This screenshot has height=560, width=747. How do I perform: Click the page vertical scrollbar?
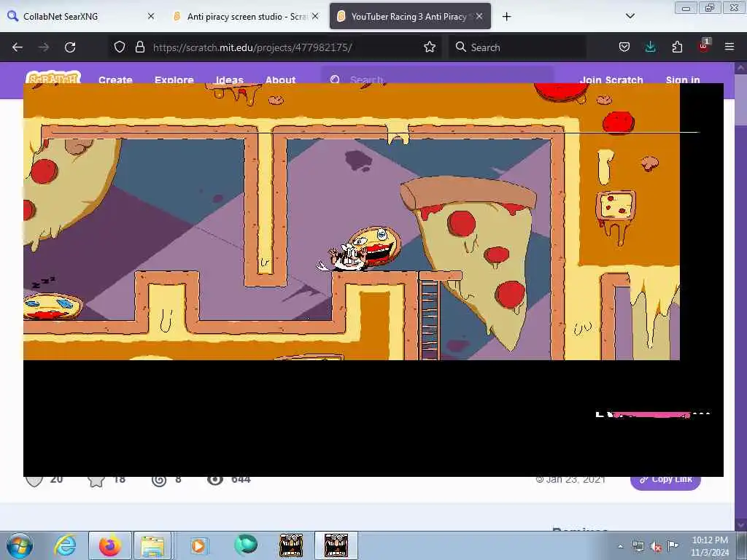coord(740,295)
